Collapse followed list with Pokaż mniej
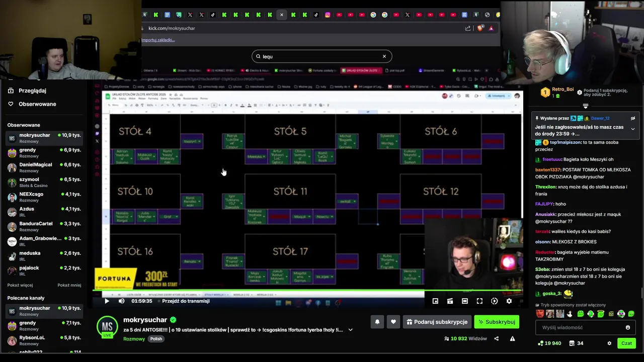 (x=69, y=285)
